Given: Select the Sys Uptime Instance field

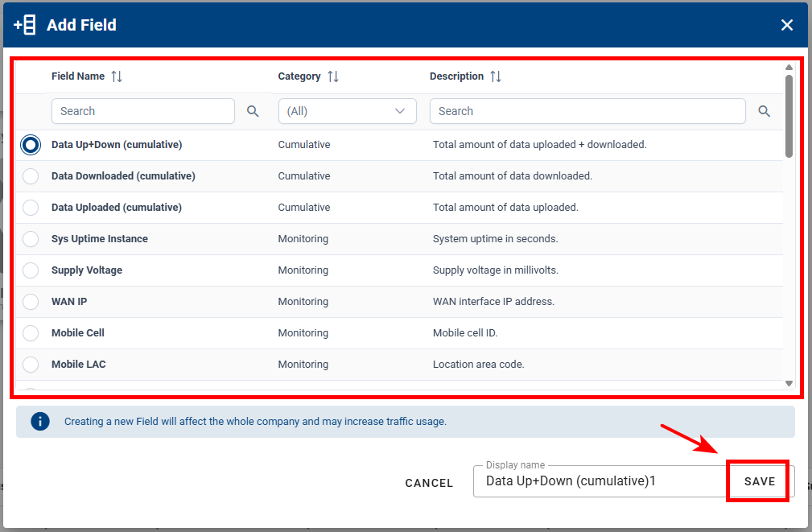Looking at the screenshot, I should [x=30, y=238].
